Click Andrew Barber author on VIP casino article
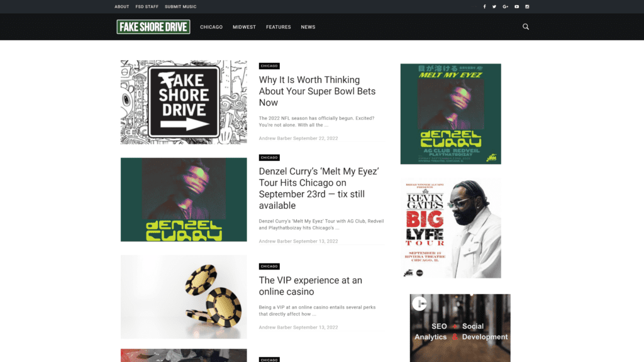Screen dimensions: 644x362 (x=275, y=327)
